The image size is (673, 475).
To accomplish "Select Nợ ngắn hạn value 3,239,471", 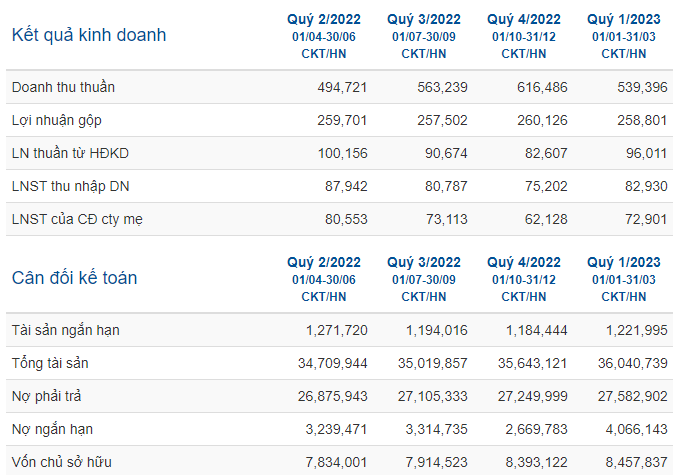I will 336,430.
